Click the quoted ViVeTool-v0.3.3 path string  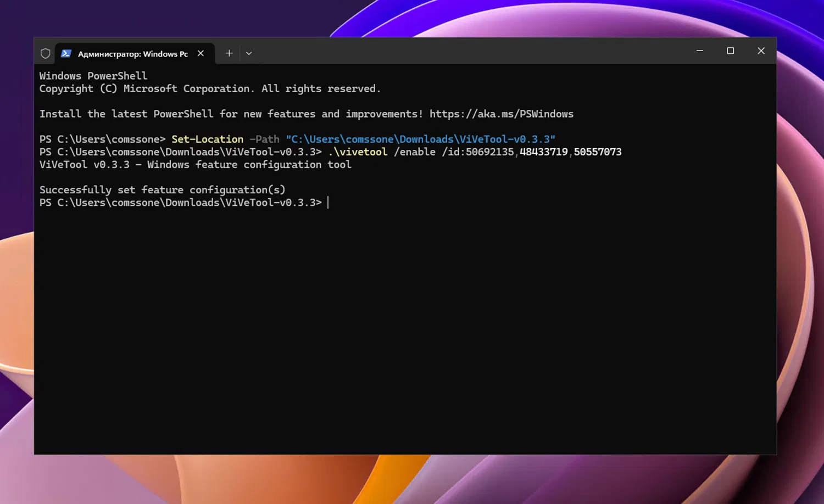point(421,139)
